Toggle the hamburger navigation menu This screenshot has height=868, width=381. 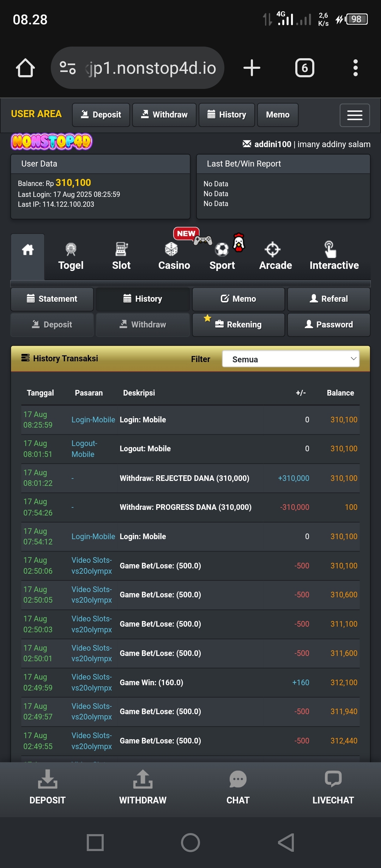[355, 115]
